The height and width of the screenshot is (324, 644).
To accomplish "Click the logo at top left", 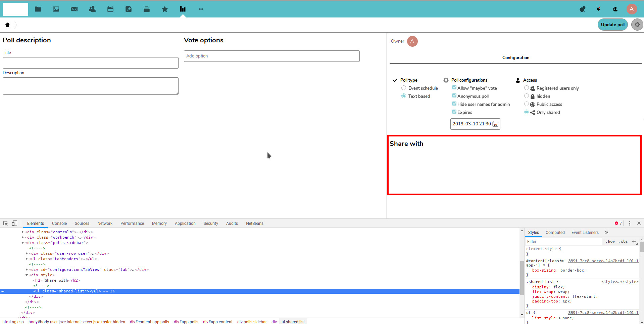I will [15, 9].
